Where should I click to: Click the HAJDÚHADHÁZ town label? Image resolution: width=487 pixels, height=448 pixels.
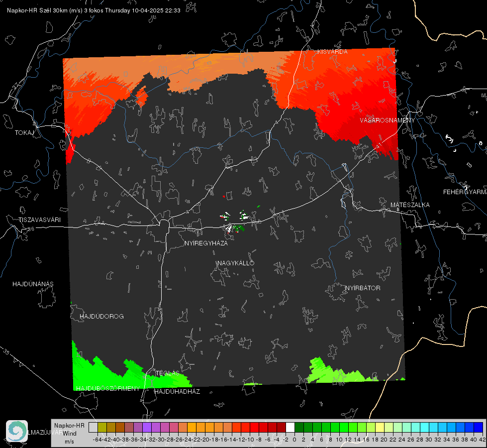(x=177, y=391)
